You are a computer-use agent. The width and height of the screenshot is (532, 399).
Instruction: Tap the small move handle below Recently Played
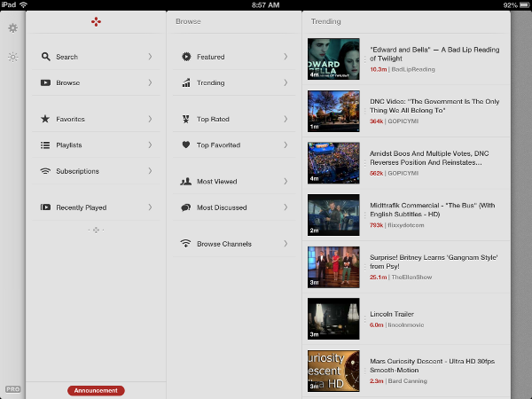click(x=97, y=230)
